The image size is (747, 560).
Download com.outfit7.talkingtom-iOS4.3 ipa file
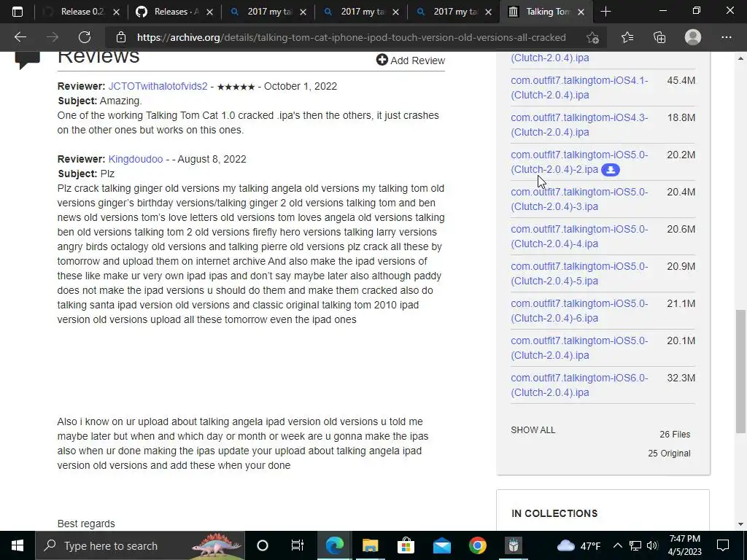point(579,125)
